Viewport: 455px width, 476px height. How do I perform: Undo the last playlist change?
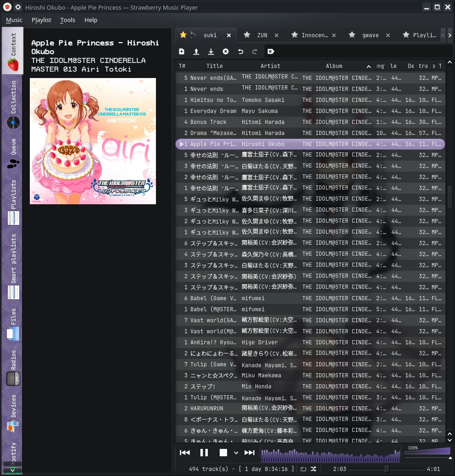240,51
